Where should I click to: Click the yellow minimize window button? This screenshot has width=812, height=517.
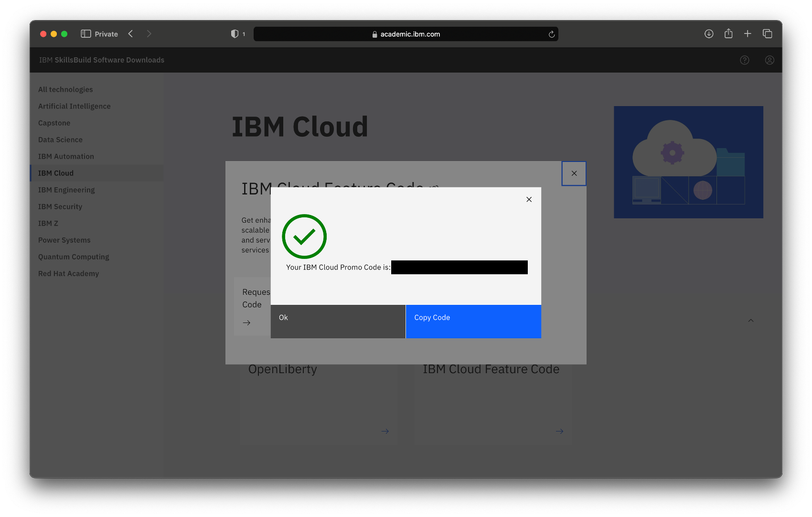point(53,34)
